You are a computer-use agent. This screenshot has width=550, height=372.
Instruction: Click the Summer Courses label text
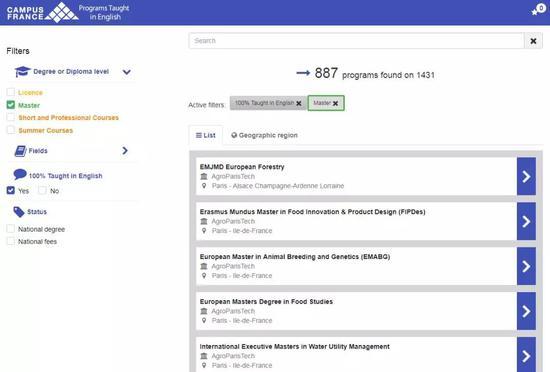click(46, 130)
